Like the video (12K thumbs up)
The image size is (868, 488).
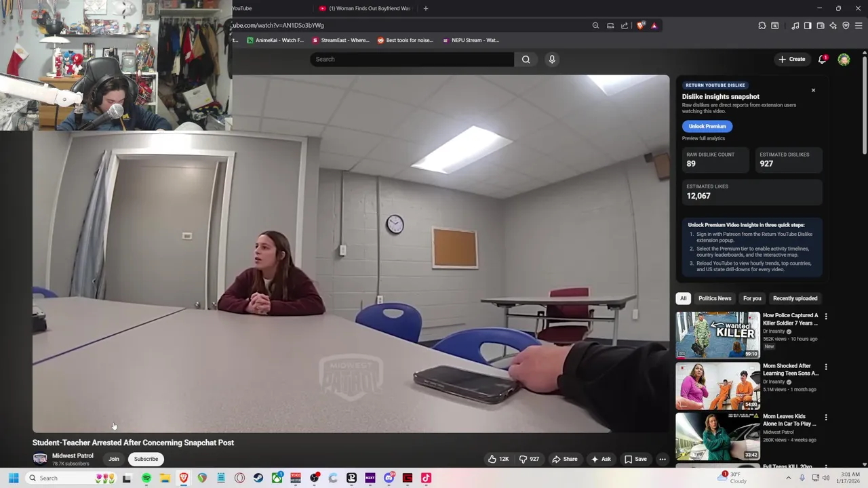coord(498,459)
